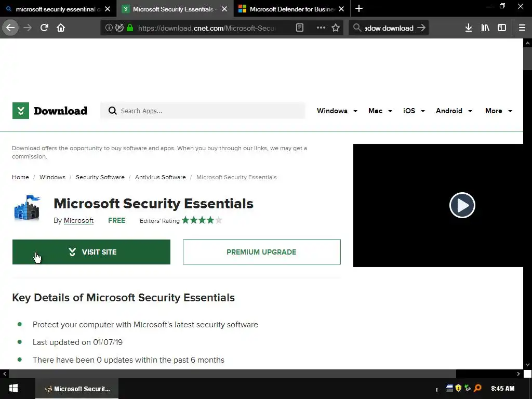Go back to the previous page
Image resolution: width=532 pixels, height=399 pixels.
pos(10,28)
